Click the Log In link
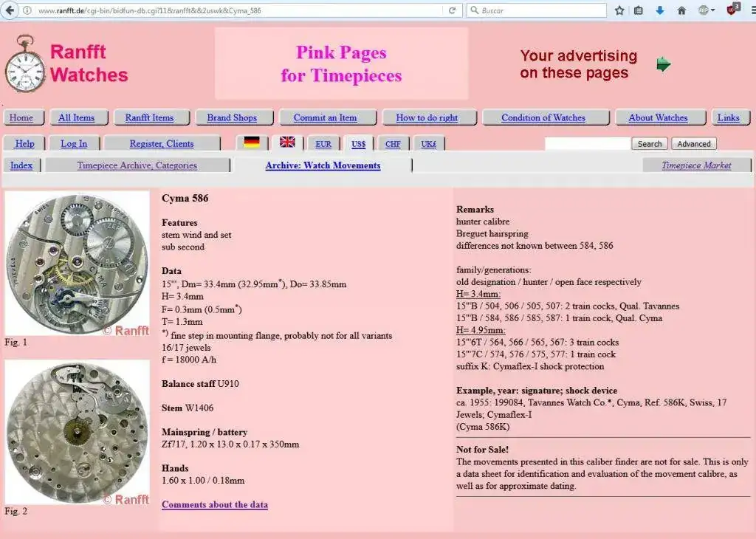Viewport: 756px width, 539px height. click(x=74, y=144)
